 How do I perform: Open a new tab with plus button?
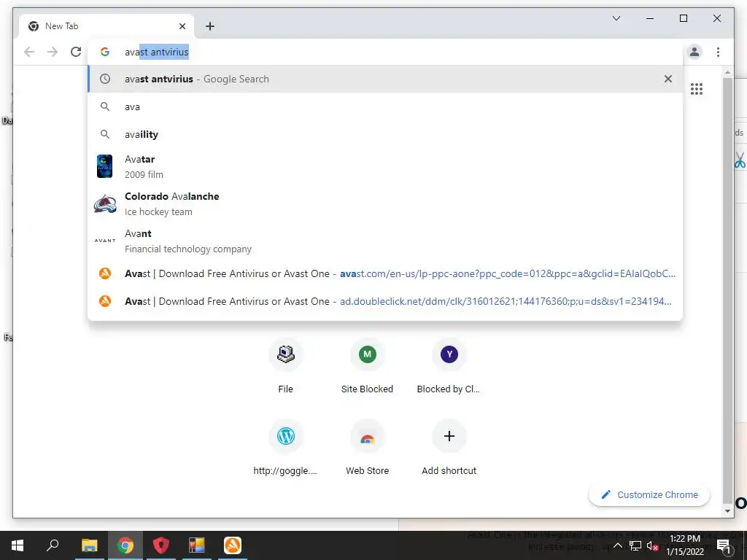(x=210, y=26)
